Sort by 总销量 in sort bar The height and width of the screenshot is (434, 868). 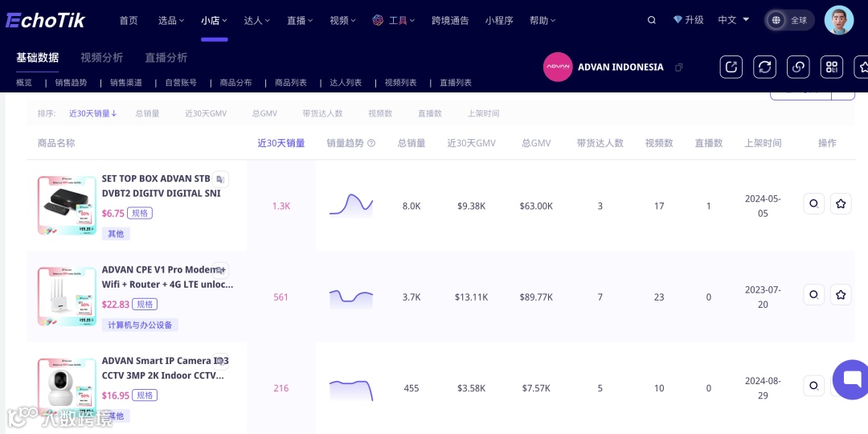tap(147, 113)
